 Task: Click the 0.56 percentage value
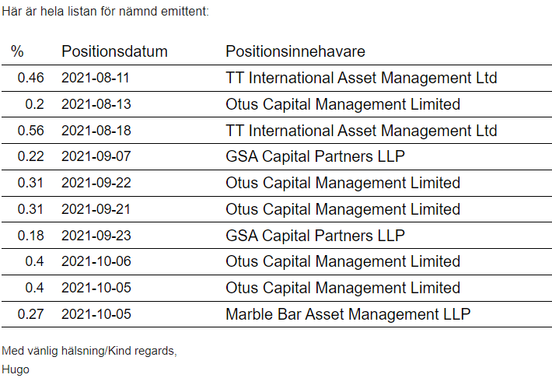(30, 131)
